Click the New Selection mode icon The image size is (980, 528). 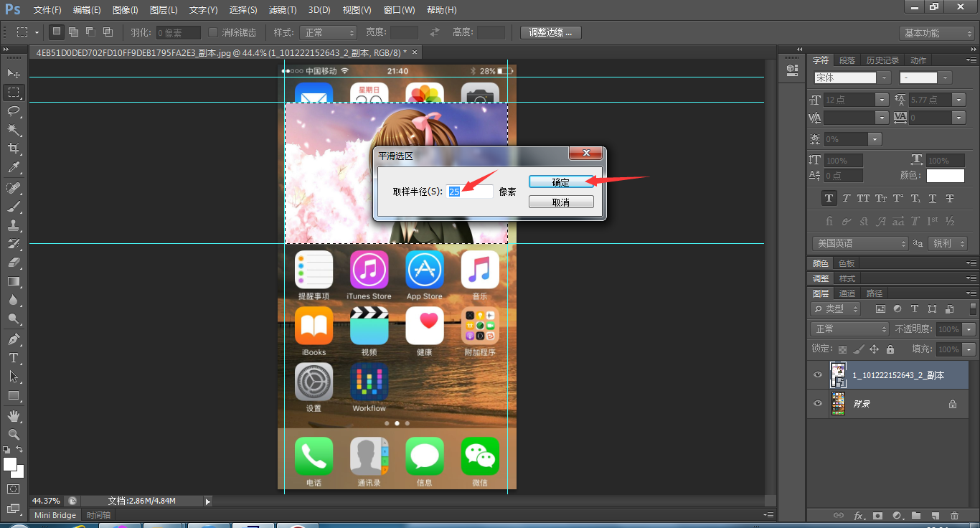click(57, 32)
